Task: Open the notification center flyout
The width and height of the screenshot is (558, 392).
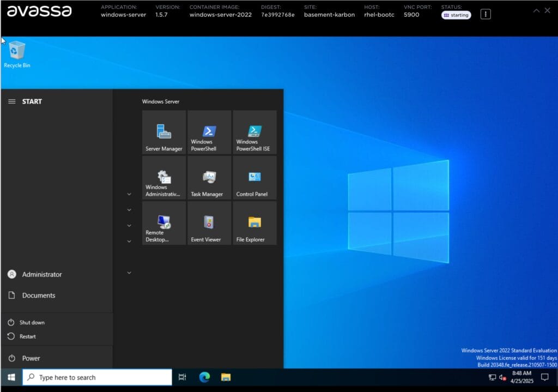Action: [544, 377]
